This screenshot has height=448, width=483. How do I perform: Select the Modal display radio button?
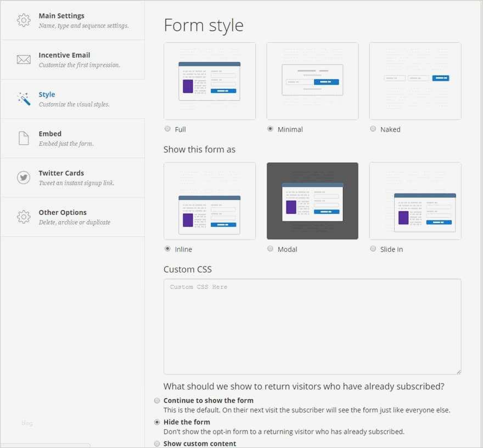click(270, 249)
